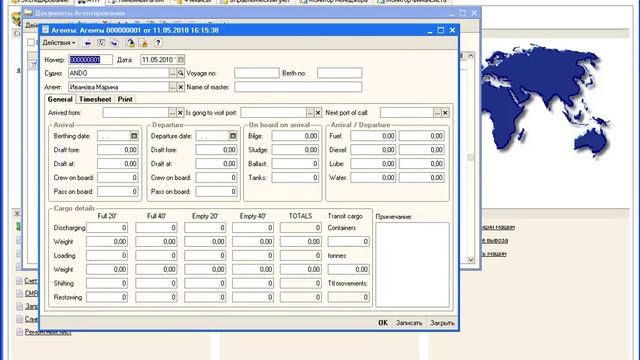The width and height of the screenshot is (640, 360).
Task: Click the Discharging Full 20' field
Action: pos(107,228)
